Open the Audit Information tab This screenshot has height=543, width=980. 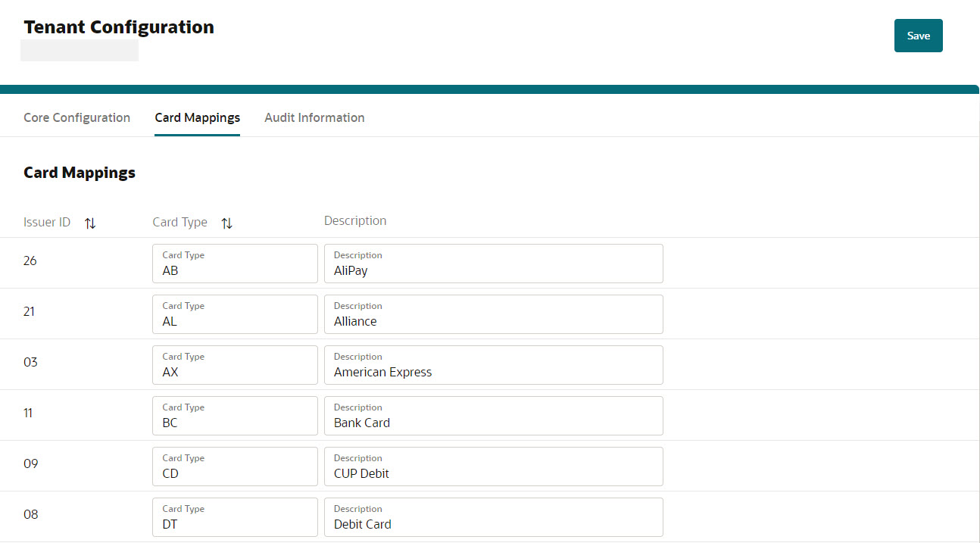click(x=314, y=117)
